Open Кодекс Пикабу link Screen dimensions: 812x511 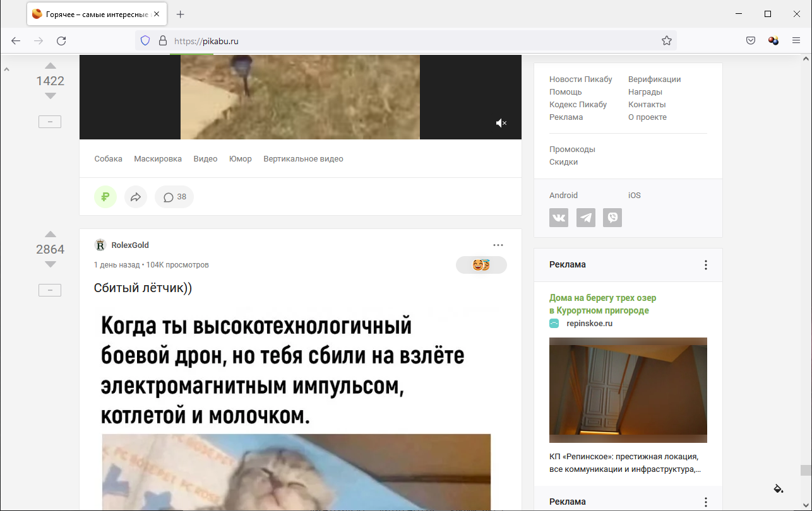click(578, 105)
